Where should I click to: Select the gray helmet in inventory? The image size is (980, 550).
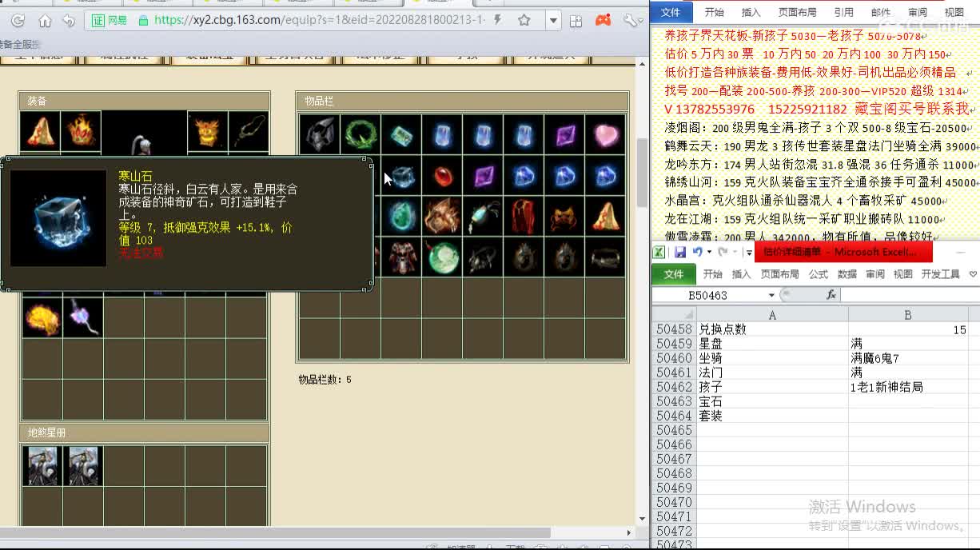(320, 135)
